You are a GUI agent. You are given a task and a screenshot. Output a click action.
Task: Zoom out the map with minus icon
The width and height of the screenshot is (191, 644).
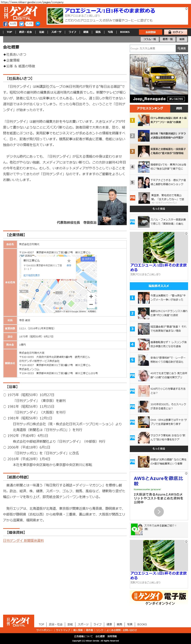coord(91,304)
